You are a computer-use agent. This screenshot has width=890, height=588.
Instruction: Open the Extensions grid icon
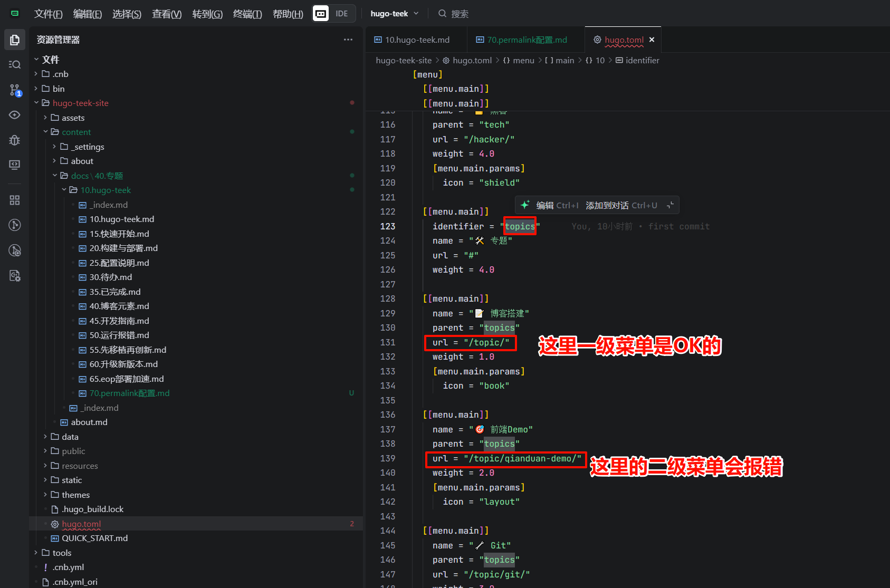[x=15, y=200]
